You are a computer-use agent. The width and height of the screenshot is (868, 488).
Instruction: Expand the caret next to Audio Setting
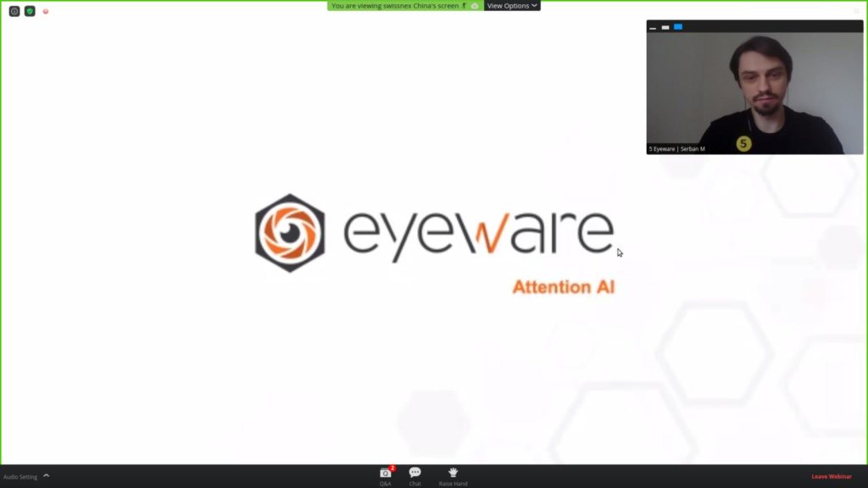click(47, 475)
